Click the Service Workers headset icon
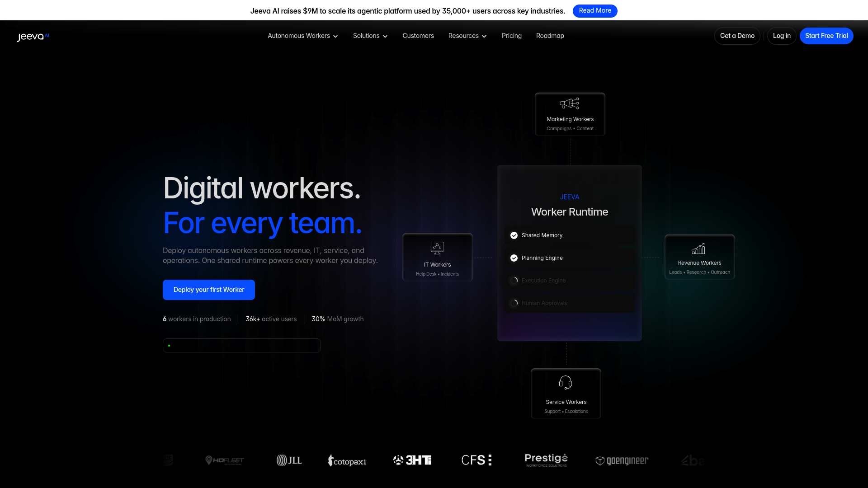 pos(566,382)
